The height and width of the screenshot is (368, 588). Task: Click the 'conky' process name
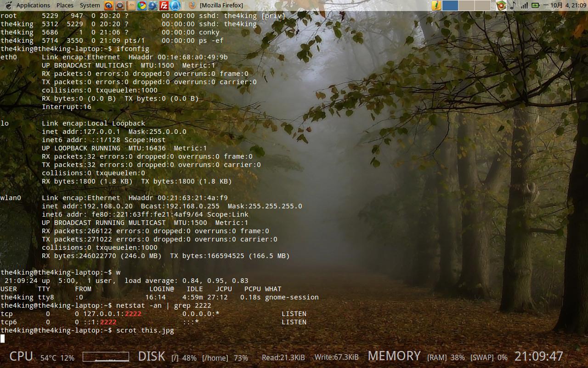[209, 32]
